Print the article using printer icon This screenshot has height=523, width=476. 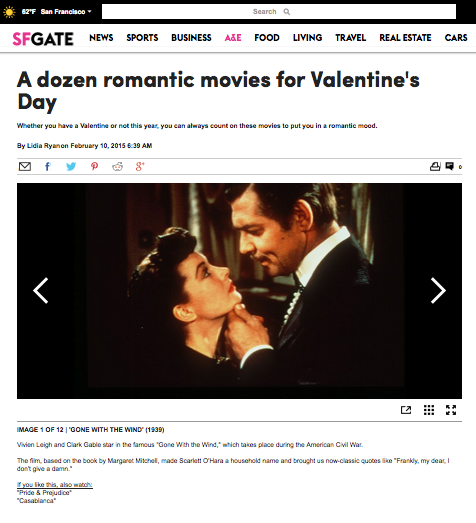pos(435,166)
